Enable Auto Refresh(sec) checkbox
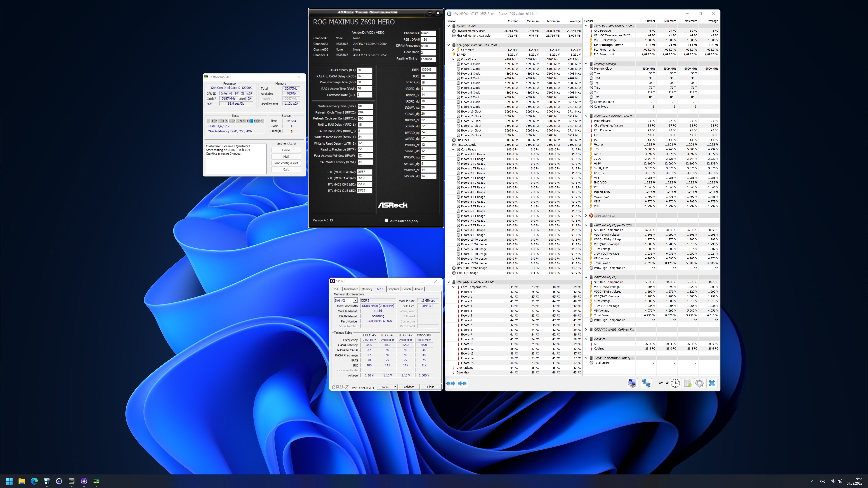 pos(387,221)
